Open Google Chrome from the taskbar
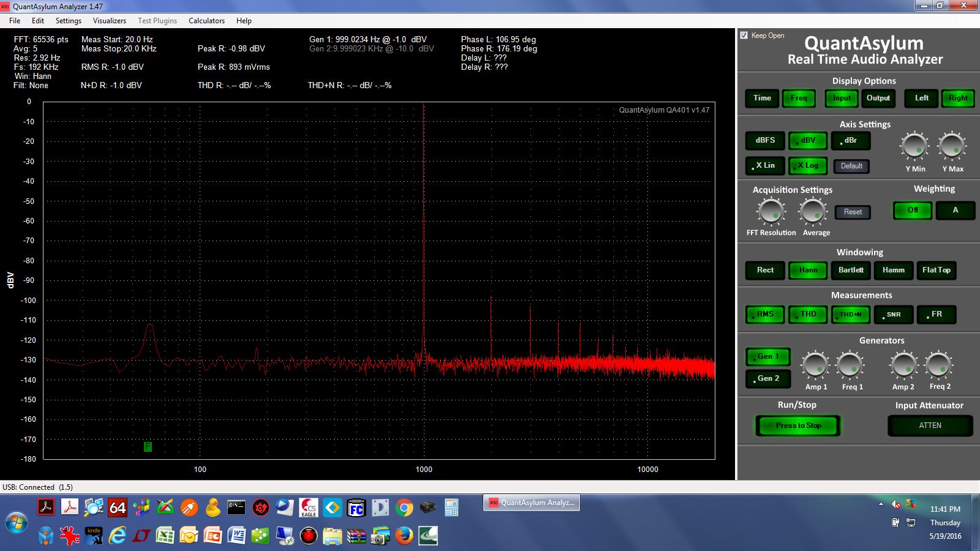This screenshot has height=551, width=980. tap(404, 508)
